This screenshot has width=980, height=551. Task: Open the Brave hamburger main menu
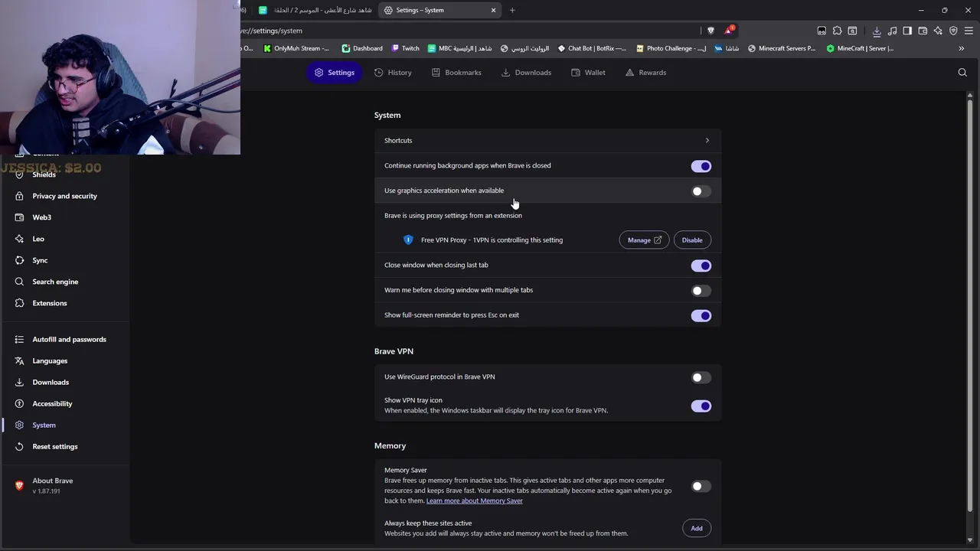coord(969,31)
